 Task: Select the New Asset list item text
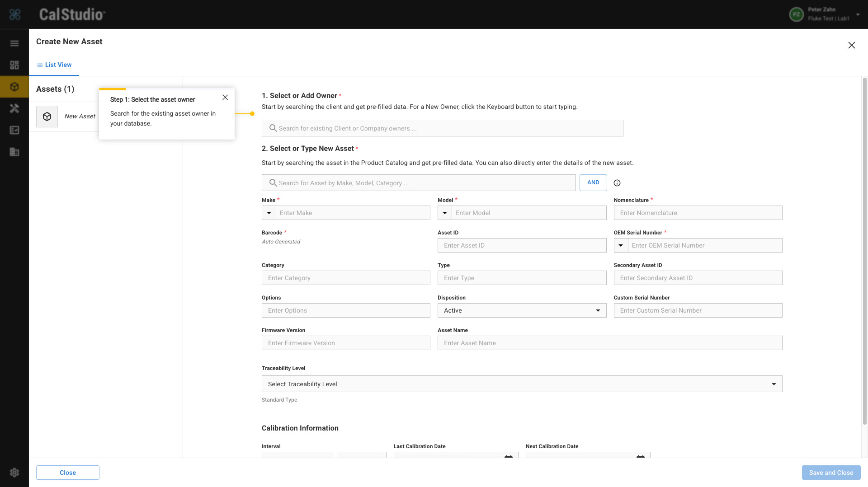80,116
